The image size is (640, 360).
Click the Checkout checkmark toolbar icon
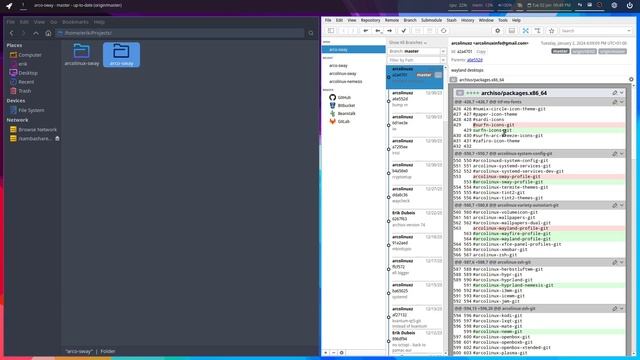click(404, 31)
